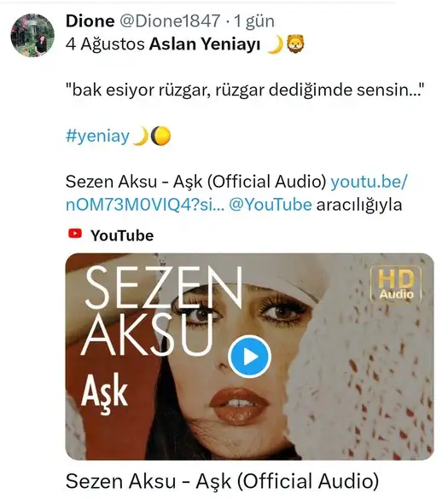
Task: Click the quoted lyric line text
Action: pos(245,90)
